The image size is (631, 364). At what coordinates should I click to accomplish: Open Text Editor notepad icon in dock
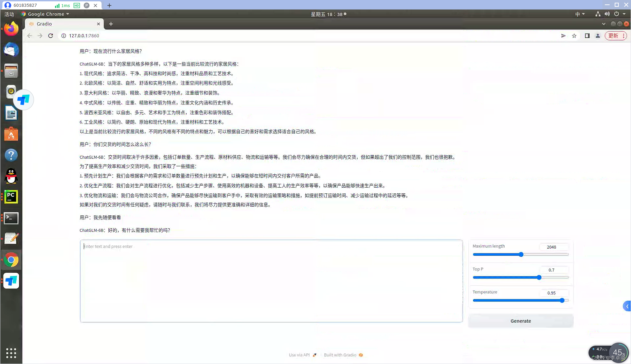coord(11,239)
